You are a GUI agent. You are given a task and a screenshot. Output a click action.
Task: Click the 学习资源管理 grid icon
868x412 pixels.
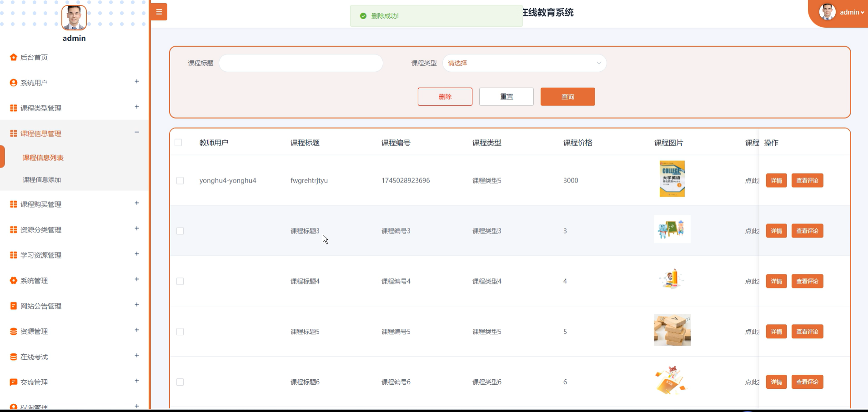pos(14,255)
